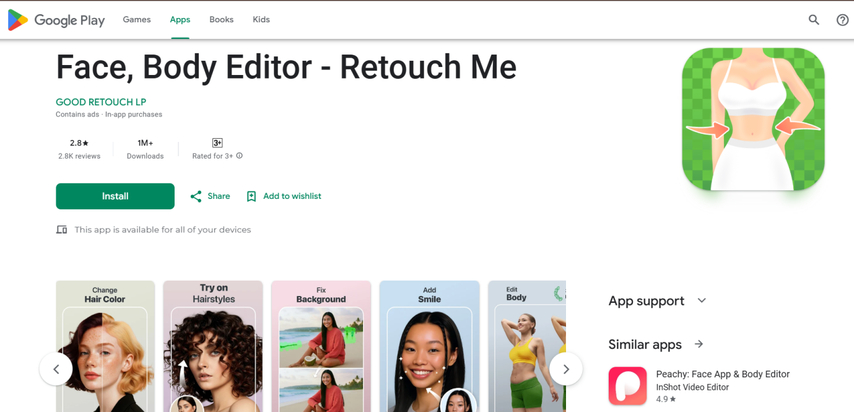The height and width of the screenshot is (412, 854).
Task: Click the 1M+ Downloads text
Action: click(145, 149)
